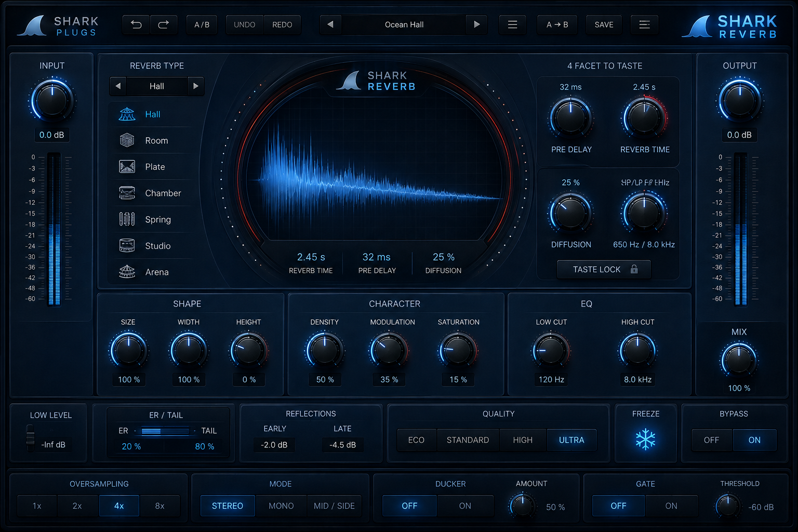Select the Hall reverb type icon

[x=127, y=114]
